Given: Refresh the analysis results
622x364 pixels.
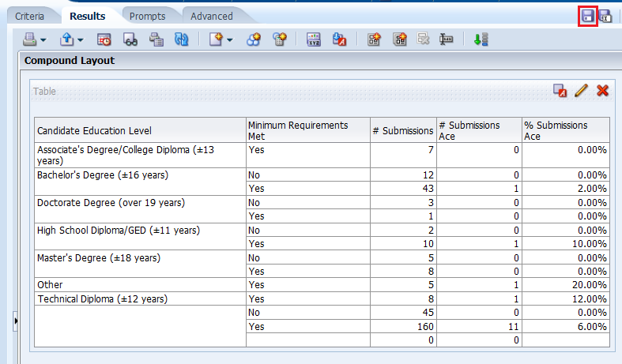Looking at the screenshot, I should 182,39.
